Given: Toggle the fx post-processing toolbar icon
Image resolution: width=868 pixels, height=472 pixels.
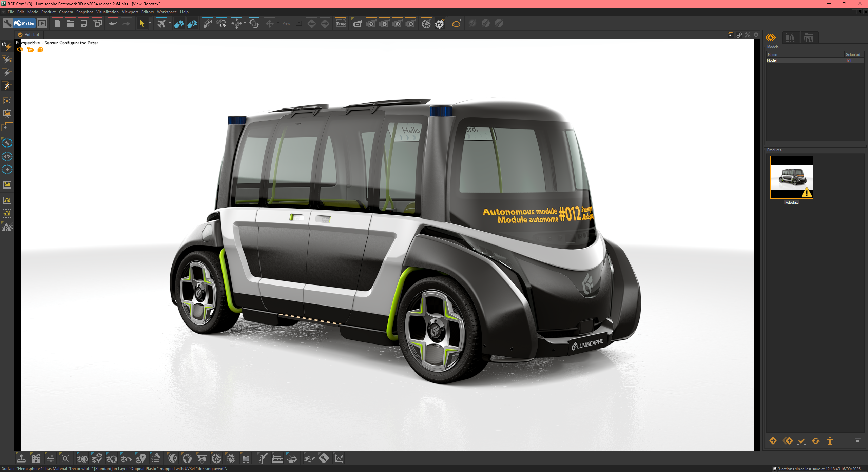Looking at the screenshot, I should [x=440, y=24].
